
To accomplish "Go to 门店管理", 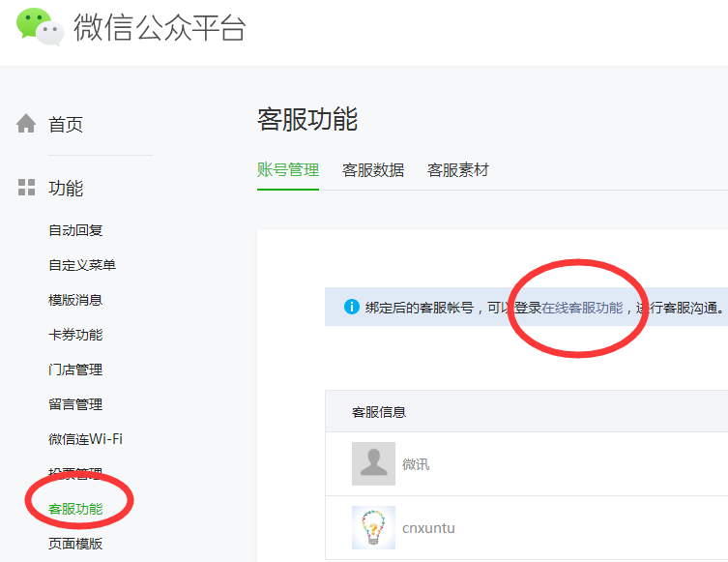I will [75, 370].
